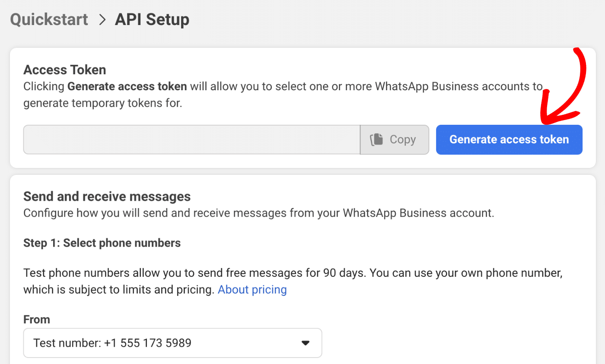The width and height of the screenshot is (605, 364).
Task: Open the About pricing link
Action: [x=252, y=289]
